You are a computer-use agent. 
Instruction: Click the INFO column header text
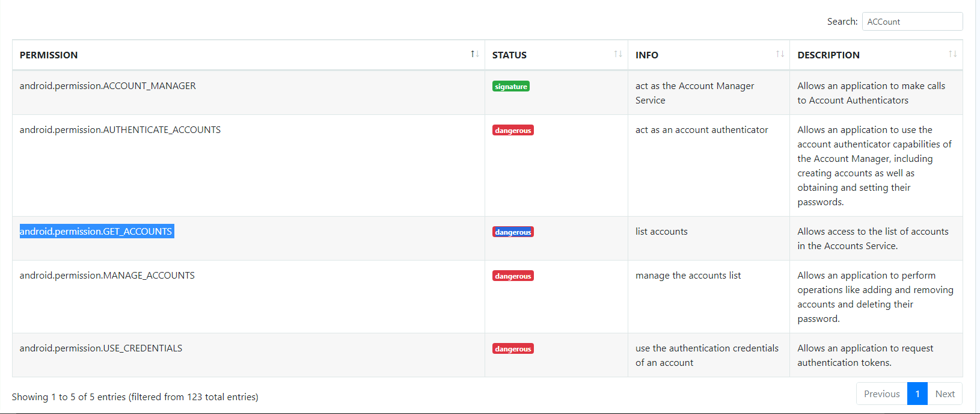point(647,55)
